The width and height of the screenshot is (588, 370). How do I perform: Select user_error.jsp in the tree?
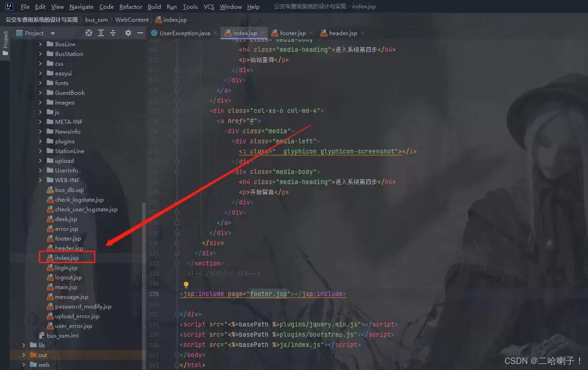[73, 326]
